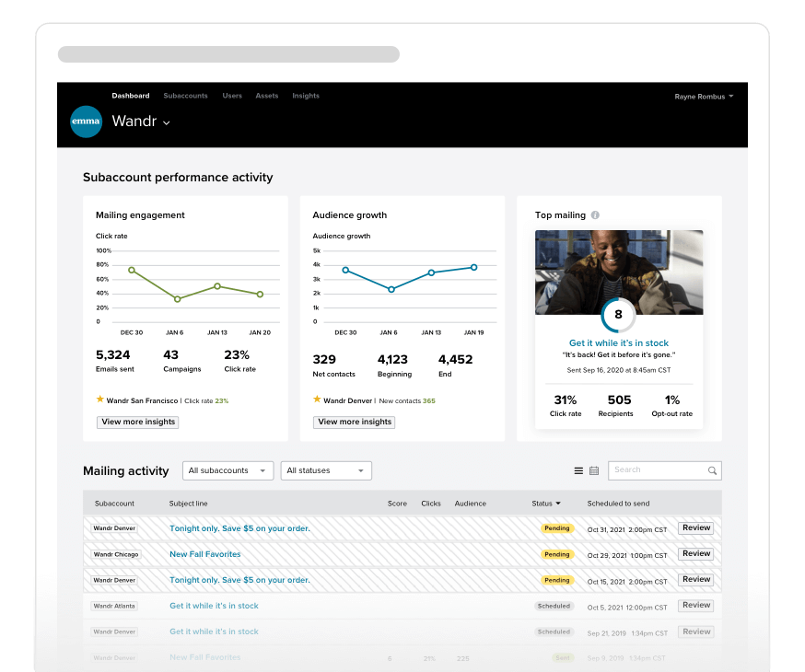Screen dimensions: 805x672
Task: Click the Scheduled badge for Wandr Atlanta
Action: point(554,606)
